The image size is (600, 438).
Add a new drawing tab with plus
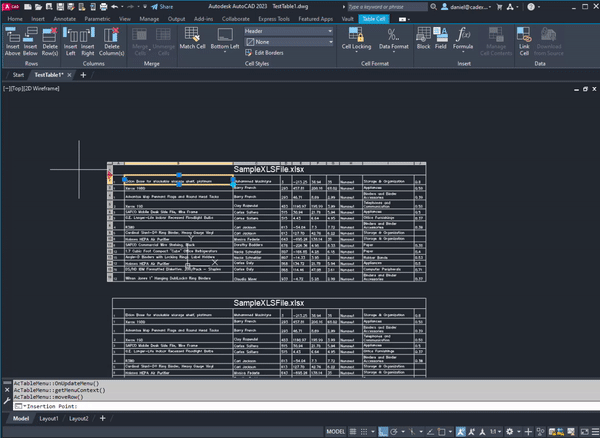pyautogui.click(x=83, y=75)
